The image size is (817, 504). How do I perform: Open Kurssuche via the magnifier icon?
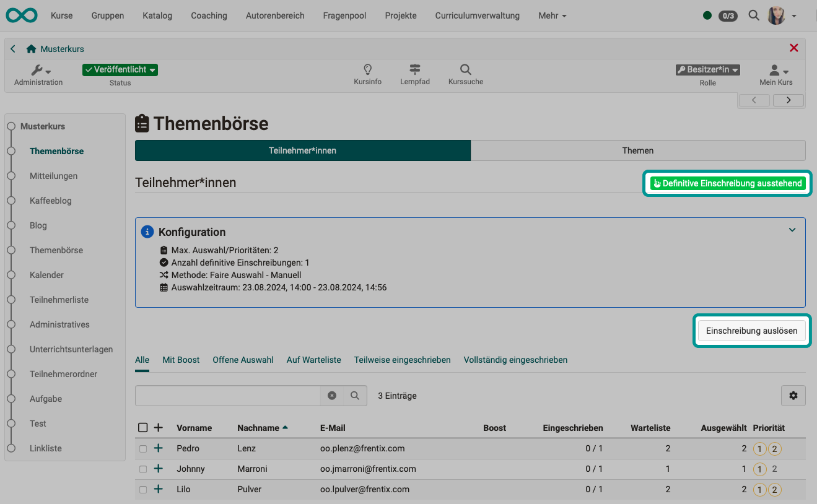pyautogui.click(x=465, y=69)
